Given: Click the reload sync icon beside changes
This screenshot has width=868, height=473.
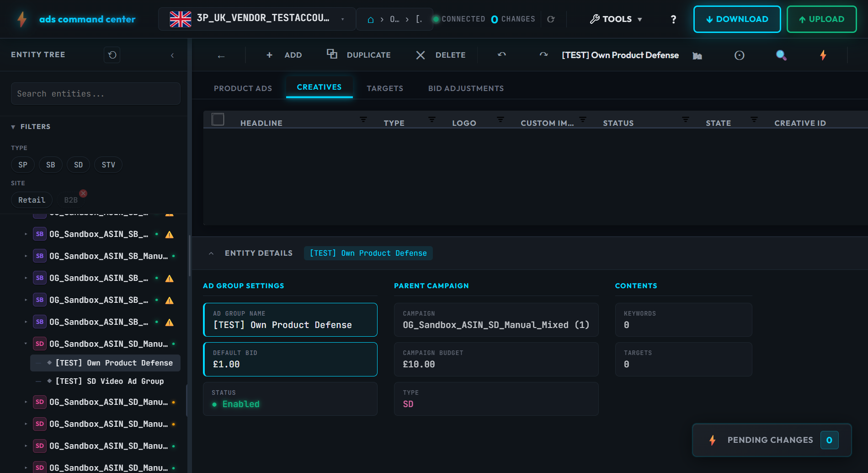Looking at the screenshot, I should tap(551, 19).
